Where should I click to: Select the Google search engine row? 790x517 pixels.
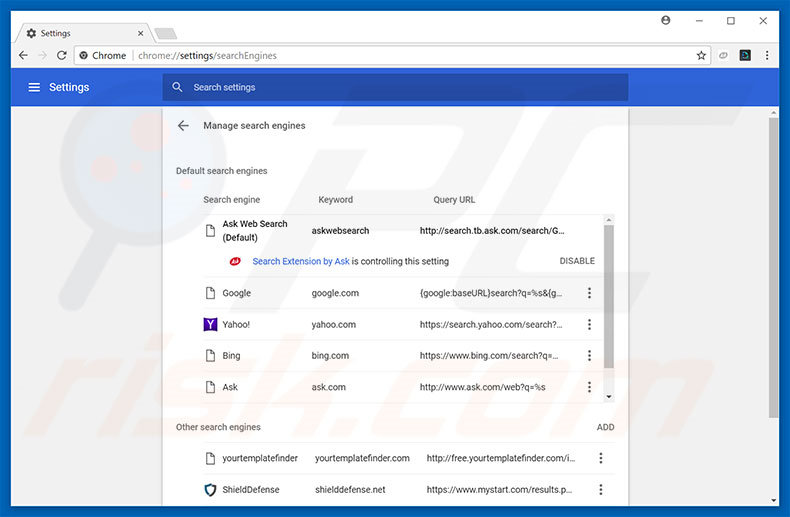coord(404,293)
